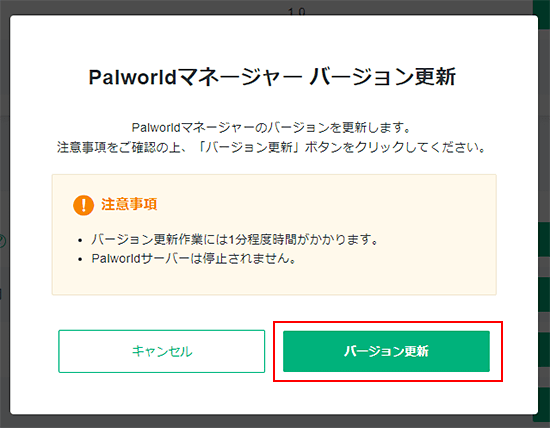The width and height of the screenshot is (550, 428).
Task: Click the orange exclamation warning icon
Action: [x=83, y=205]
